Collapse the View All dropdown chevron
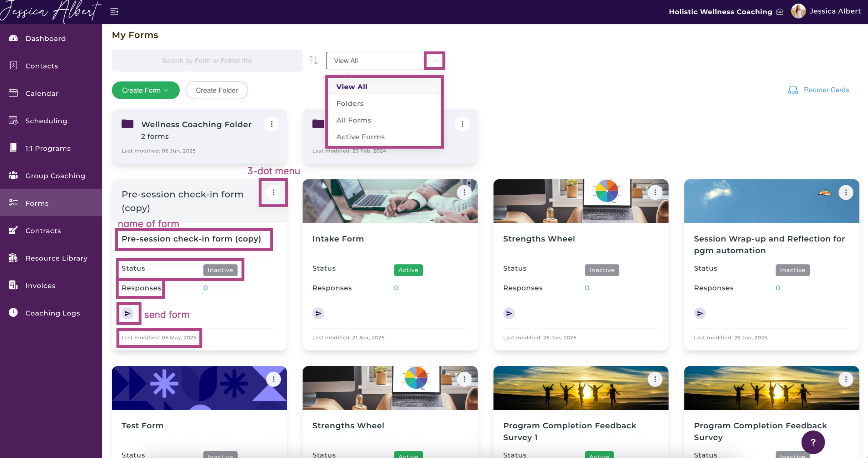Image resolution: width=868 pixels, height=458 pixels. pyautogui.click(x=435, y=61)
